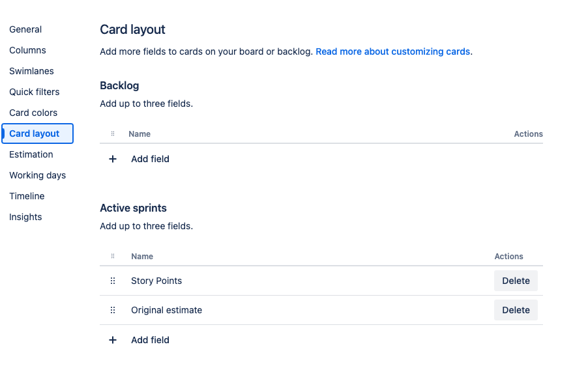
Task: Click the plus icon in Backlog section
Action: [x=113, y=159]
